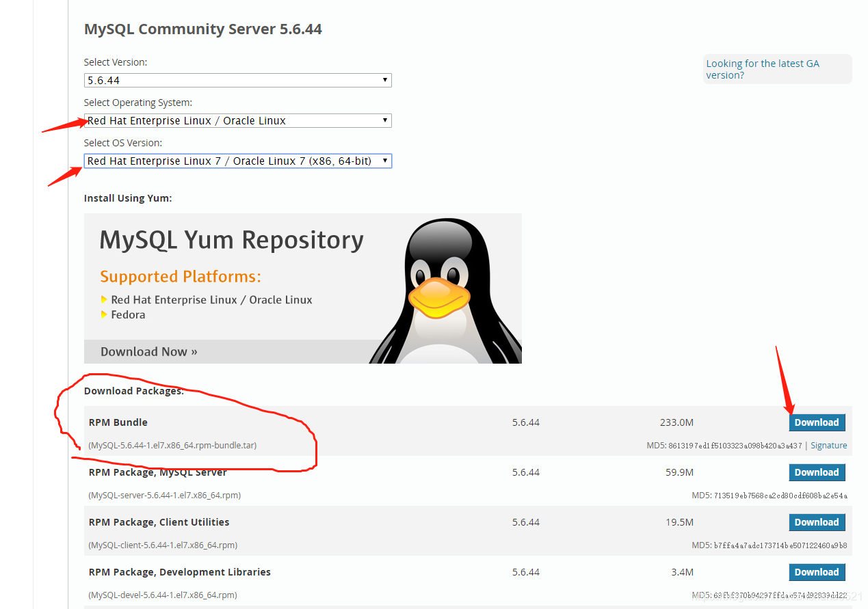The height and width of the screenshot is (609, 868).
Task: Download RPM Package, Client Utilities
Action: pyautogui.click(x=817, y=522)
